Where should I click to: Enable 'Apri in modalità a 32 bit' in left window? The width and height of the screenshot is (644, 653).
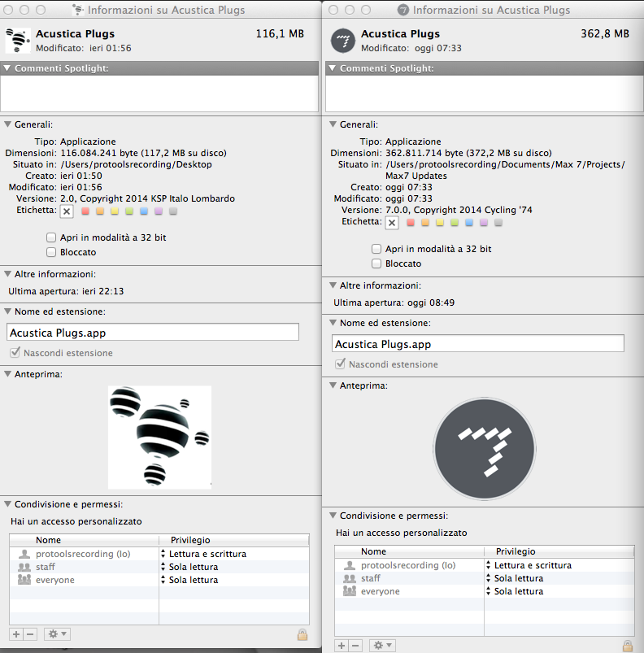51,237
